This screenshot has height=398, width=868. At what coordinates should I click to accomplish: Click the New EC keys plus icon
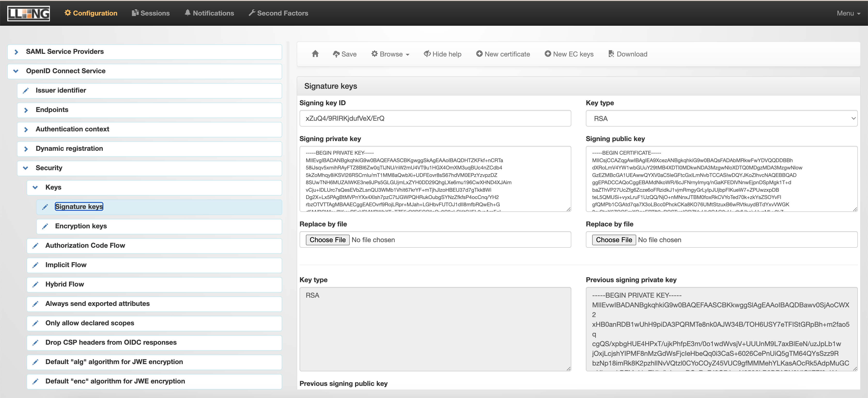point(548,54)
